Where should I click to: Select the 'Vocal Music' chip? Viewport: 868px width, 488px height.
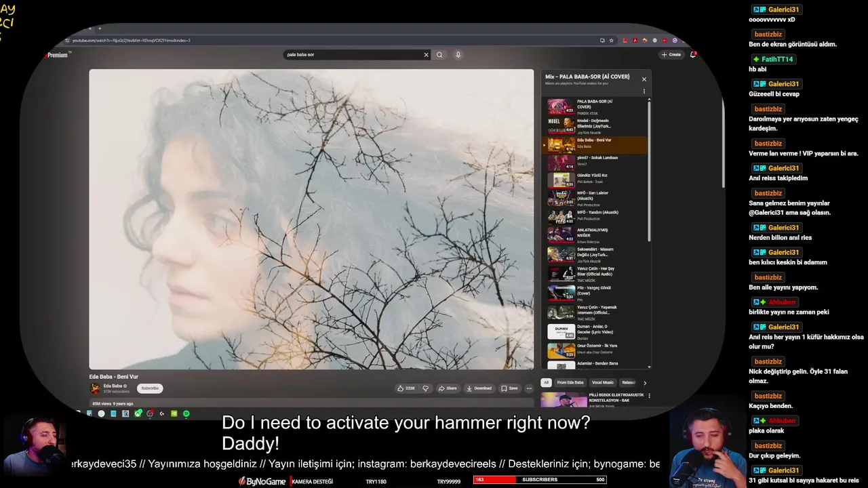[x=603, y=382]
